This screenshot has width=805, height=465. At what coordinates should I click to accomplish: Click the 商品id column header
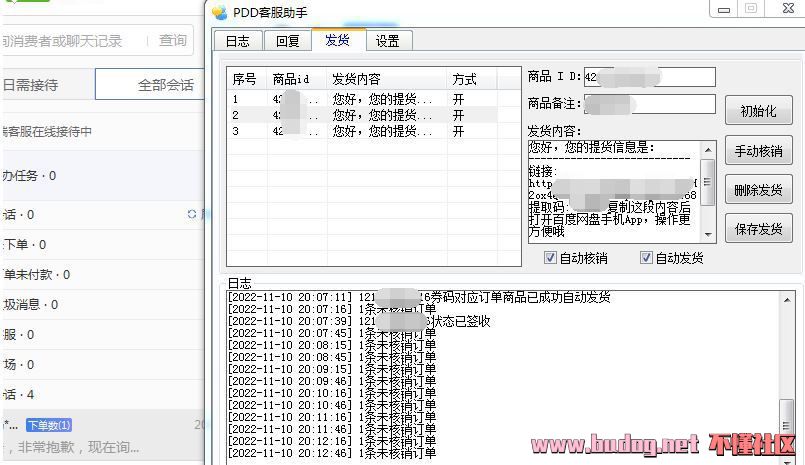[x=297, y=79]
